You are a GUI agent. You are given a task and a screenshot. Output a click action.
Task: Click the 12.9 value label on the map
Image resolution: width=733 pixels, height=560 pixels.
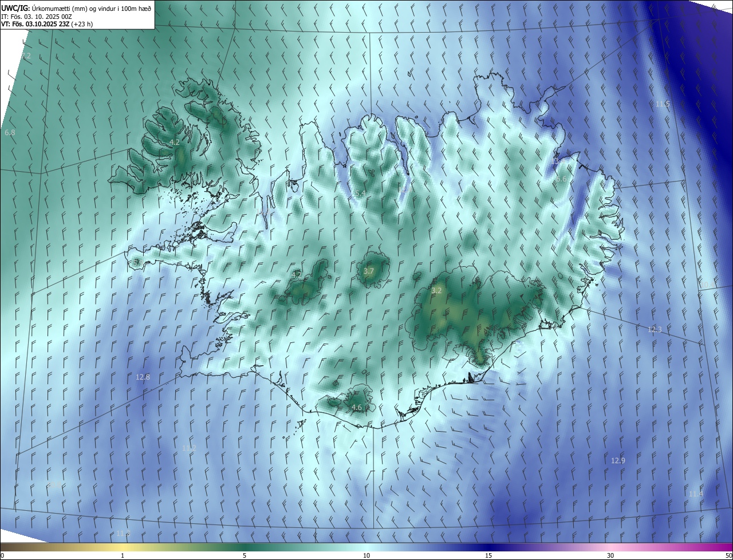(x=618, y=460)
